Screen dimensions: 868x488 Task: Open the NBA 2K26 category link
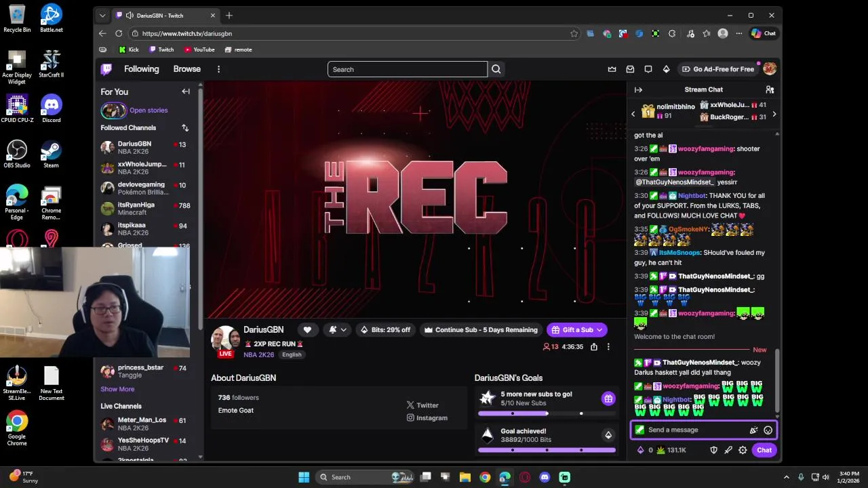click(259, 354)
